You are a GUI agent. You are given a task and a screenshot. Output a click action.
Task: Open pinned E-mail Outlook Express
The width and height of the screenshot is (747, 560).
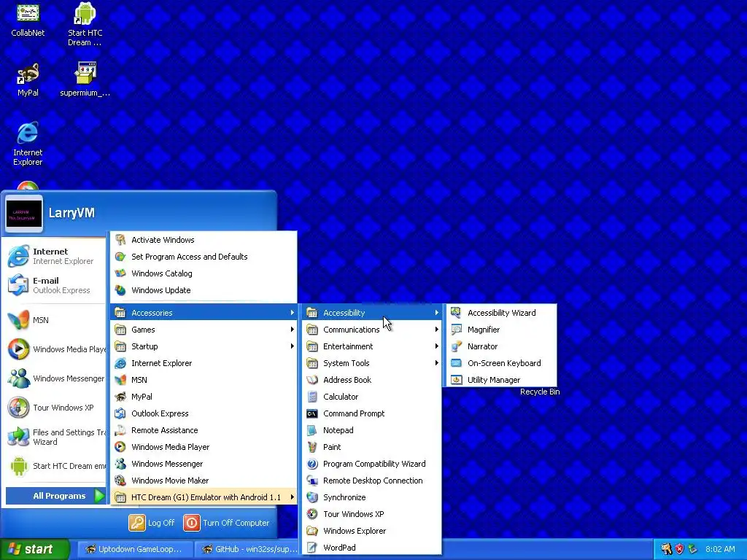tap(55, 285)
